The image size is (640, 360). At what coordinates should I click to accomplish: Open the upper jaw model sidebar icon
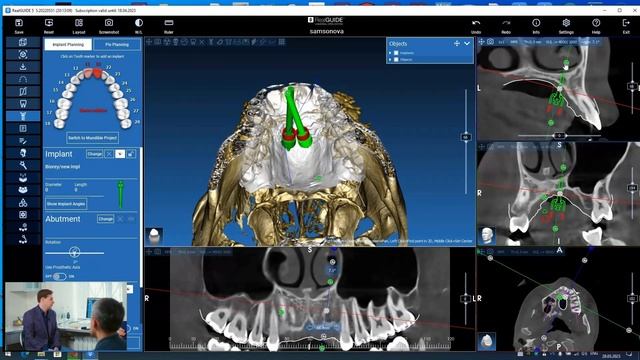click(x=23, y=178)
